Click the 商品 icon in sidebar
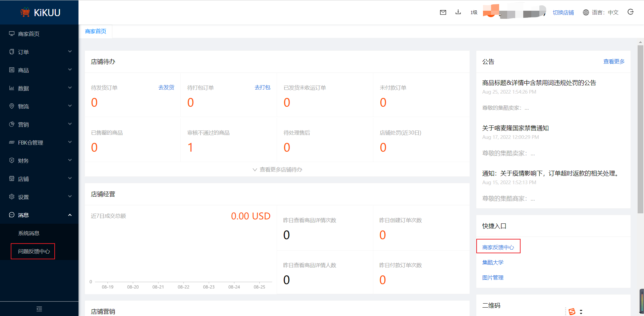644x316 pixels. 12,70
